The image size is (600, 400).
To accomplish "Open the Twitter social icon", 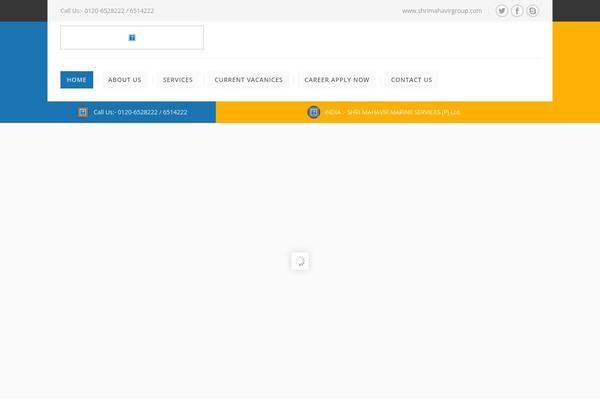I will 502,11.
